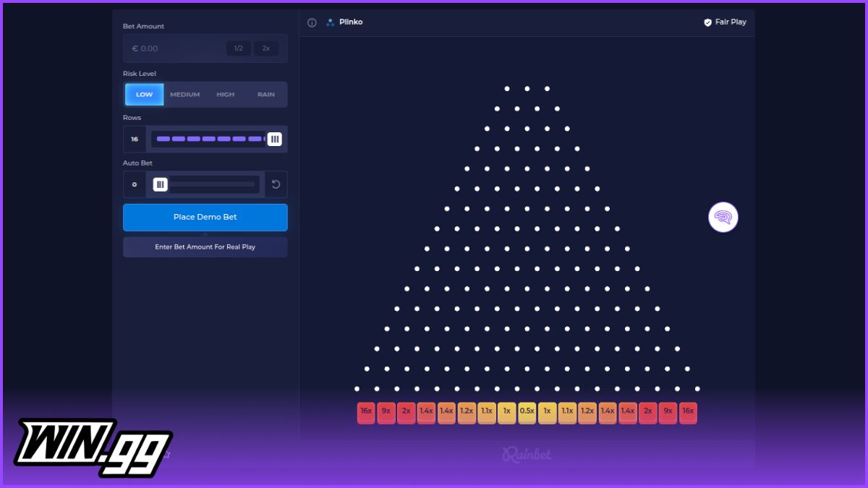Select RAIN risk level

point(266,95)
